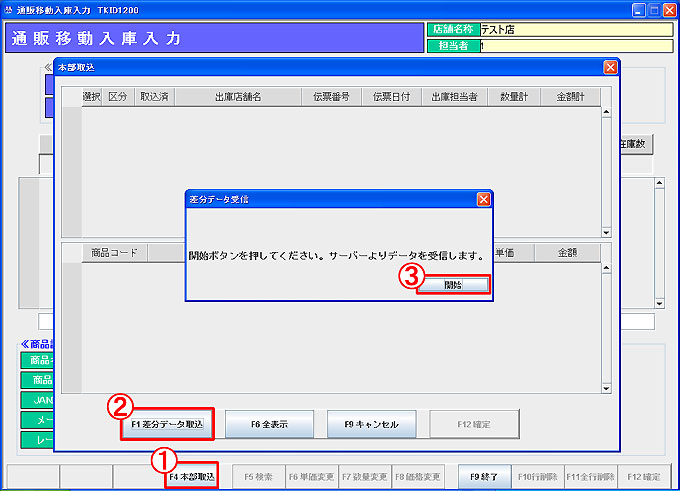Screen dimensions: 680x491
Task: Select the 区分 column header
Action: click(118, 97)
